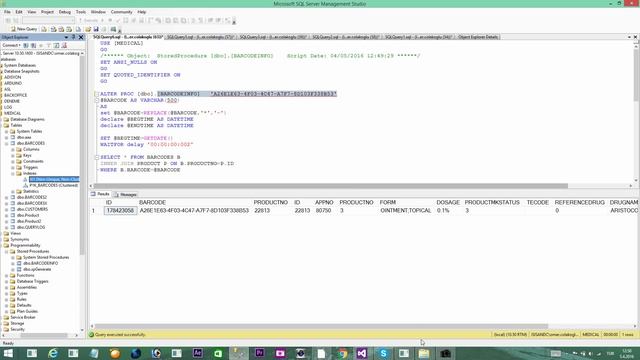Image resolution: width=640 pixels, height=360 pixels.
Task: Select the Views folder
Action: [x=16, y=233]
